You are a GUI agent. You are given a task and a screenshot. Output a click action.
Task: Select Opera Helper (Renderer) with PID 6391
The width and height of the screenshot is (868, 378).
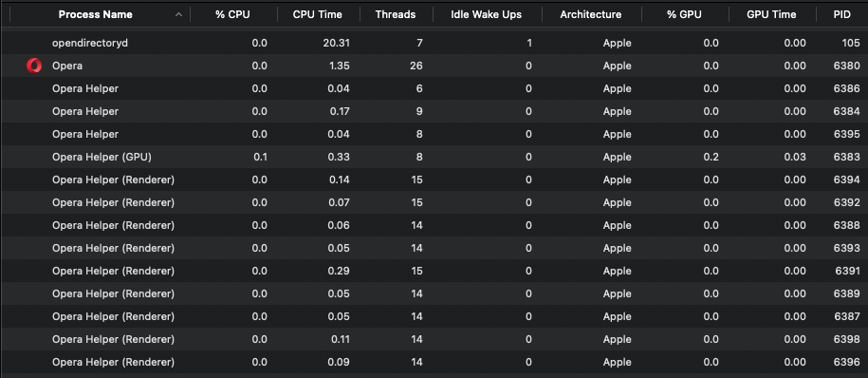pyautogui.click(x=434, y=271)
